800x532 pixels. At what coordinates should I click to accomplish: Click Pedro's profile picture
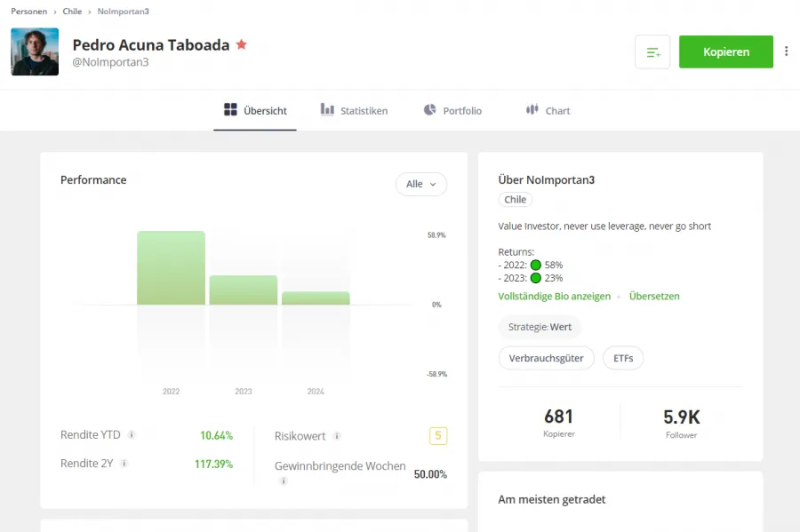(x=34, y=52)
